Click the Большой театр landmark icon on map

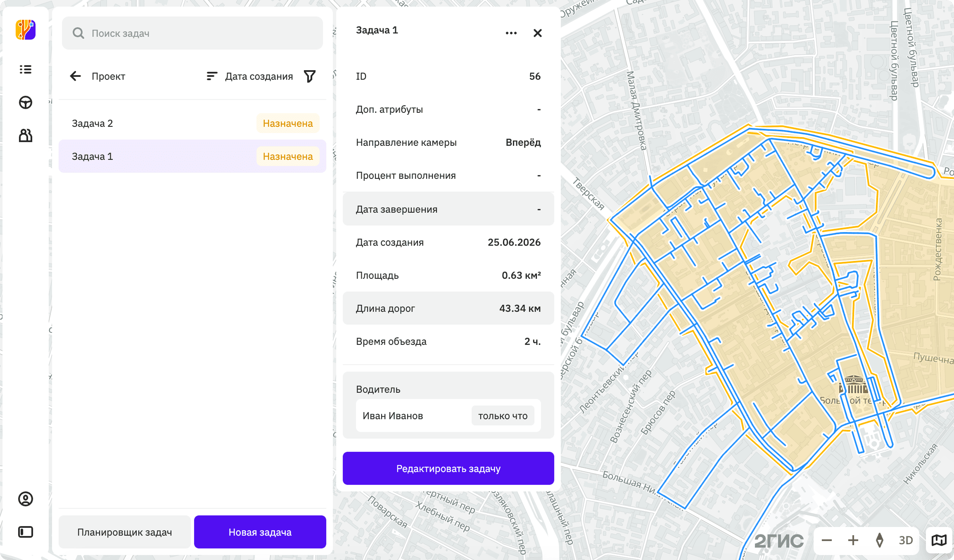(x=853, y=385)
